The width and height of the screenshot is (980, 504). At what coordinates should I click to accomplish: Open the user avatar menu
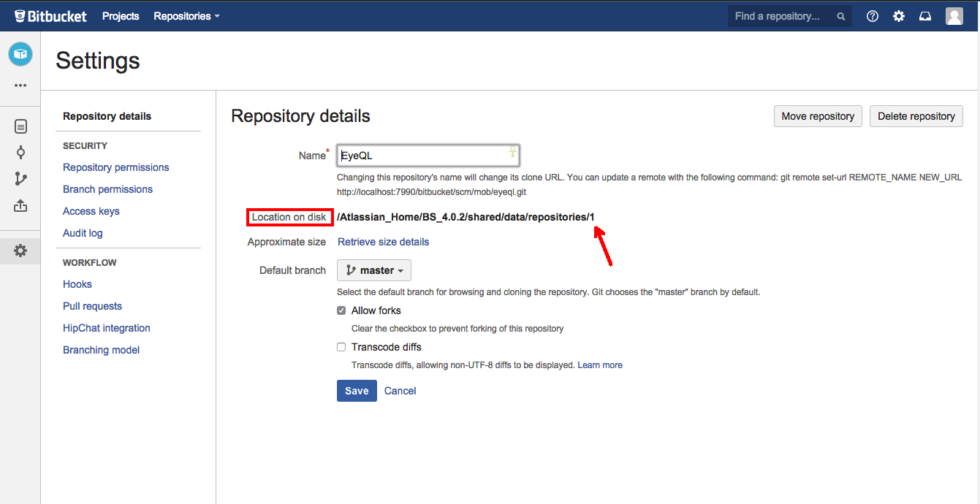(954, 16)
